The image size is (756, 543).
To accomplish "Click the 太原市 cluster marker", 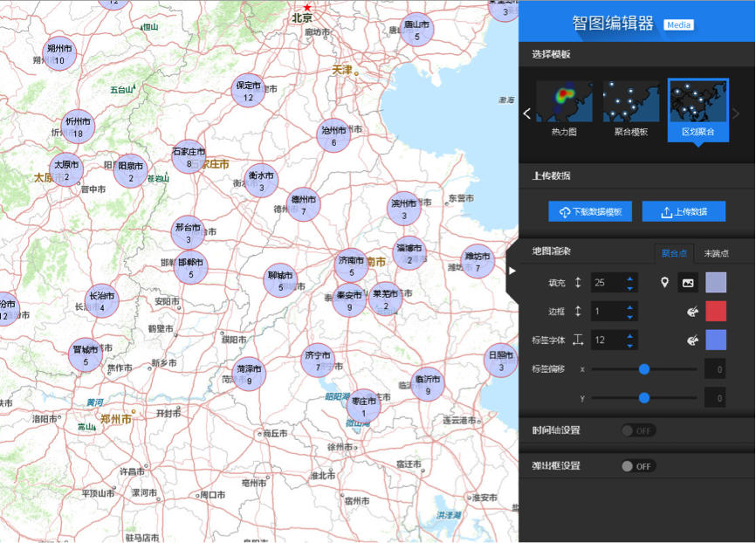I will pyautogui.click(x=66, y=169).
